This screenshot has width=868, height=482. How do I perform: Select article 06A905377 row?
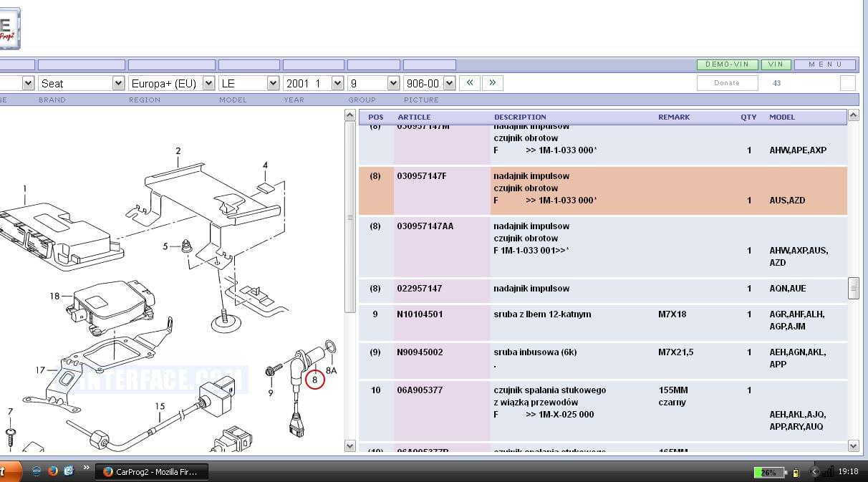click(x=602, y=411)
